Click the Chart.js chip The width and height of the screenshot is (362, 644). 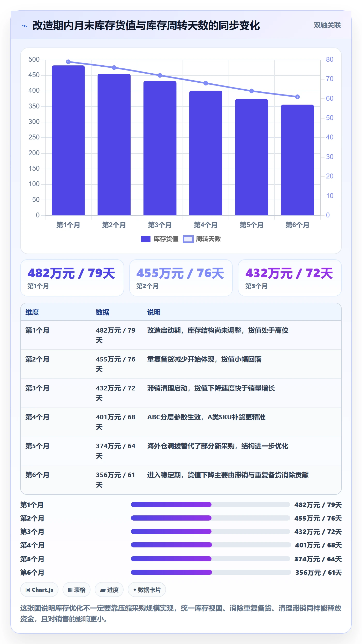tap(39, 590)
